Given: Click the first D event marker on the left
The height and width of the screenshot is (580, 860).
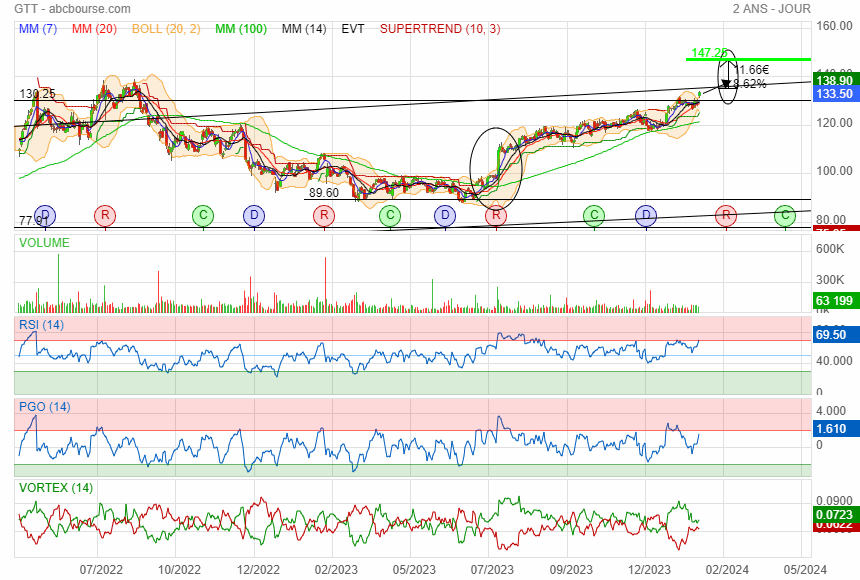Looking at the screenshot, I should coord(45,215).
